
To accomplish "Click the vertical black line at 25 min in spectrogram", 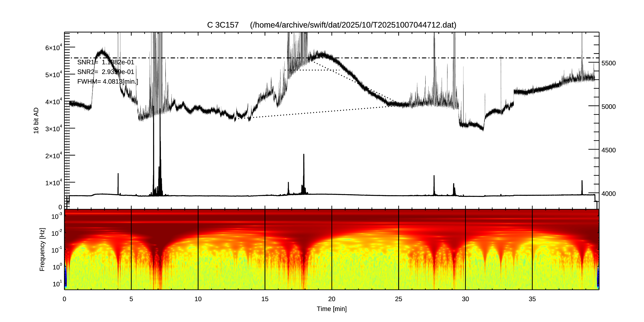I will point(399,250).
